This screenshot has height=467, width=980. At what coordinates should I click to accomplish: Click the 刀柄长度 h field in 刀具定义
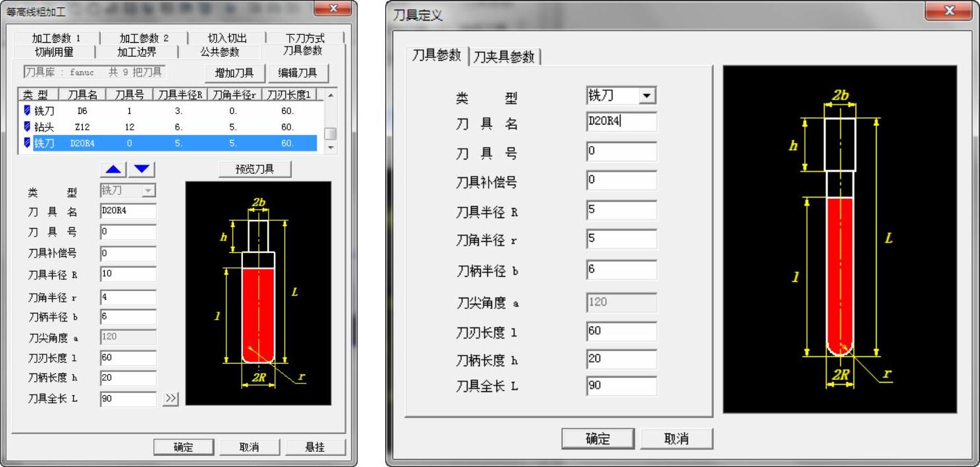(x=621, y=359)
